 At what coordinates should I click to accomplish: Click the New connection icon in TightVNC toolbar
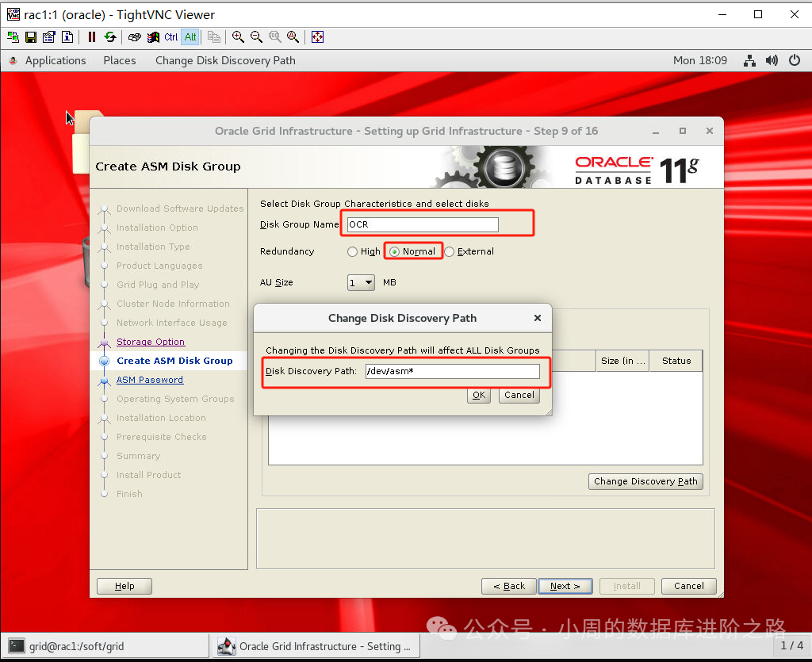[x=13, y=36]
